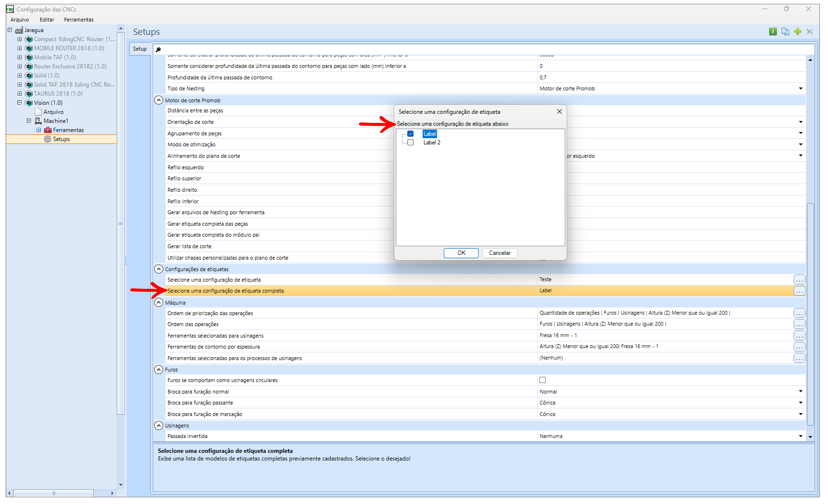This screenshot has width=828, height=504.
Task: Click the Arquivo page icon in tree
Action: (x=38, y=112)
